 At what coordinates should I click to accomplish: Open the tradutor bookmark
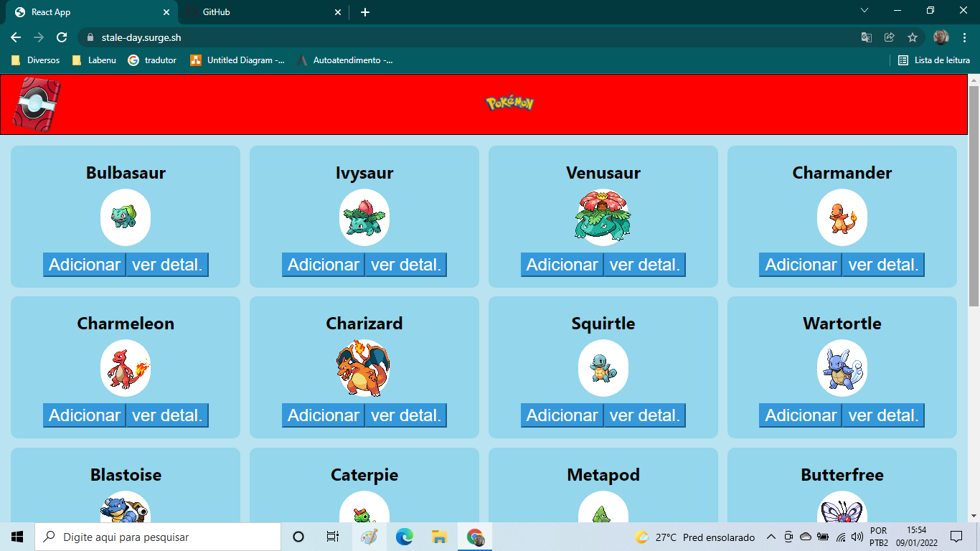click(x=152, y=60)
